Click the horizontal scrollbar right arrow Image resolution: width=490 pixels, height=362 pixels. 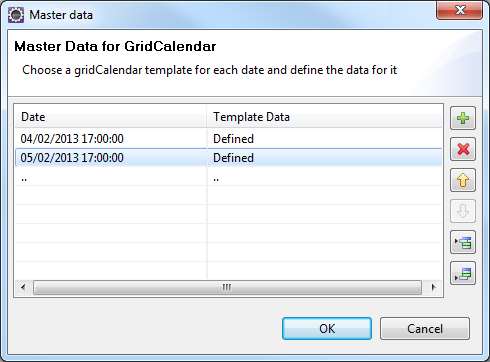(433, 287)
